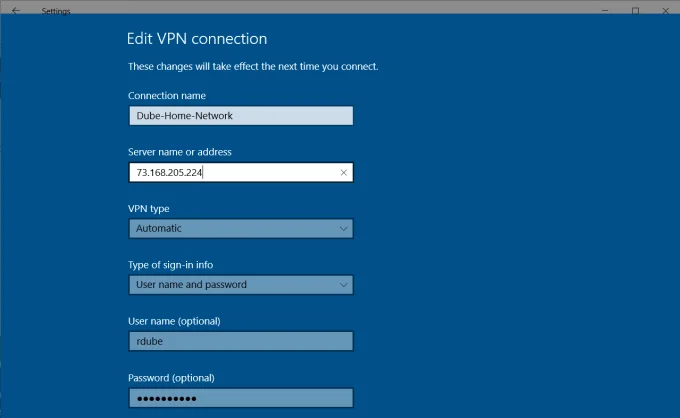
Task: Open the User name and password dropdown
Action: click(x=241, y=285)
